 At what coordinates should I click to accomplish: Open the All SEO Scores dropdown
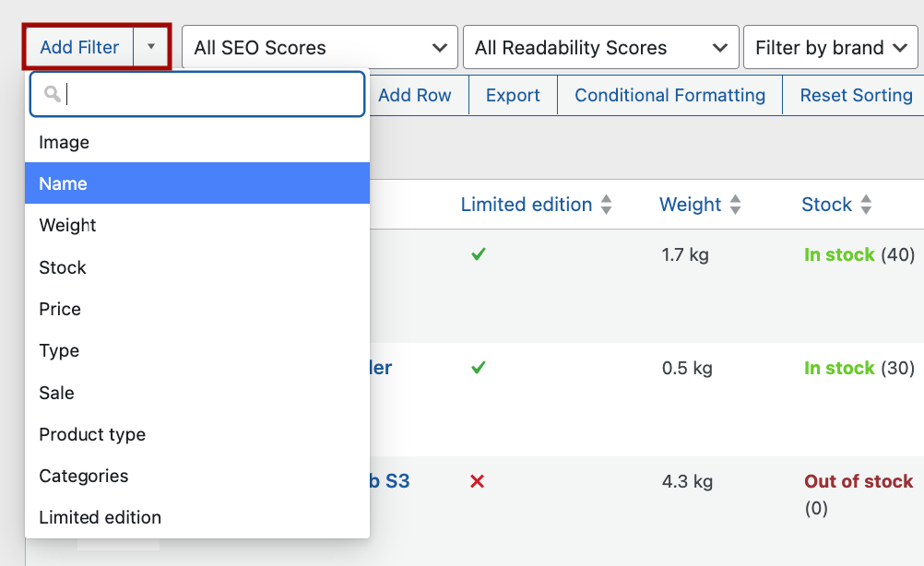[x=319, y=48]
